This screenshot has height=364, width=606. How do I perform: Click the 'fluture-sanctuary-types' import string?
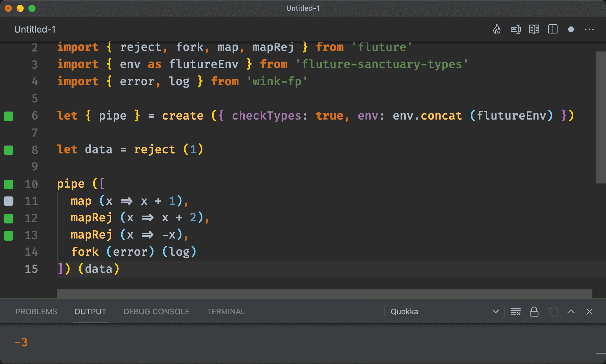click(382, 64)
